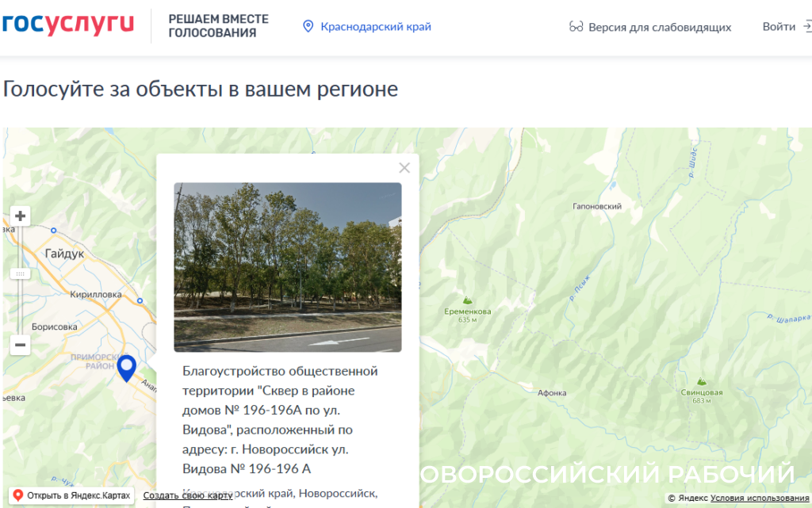Click the glasses icon for visually impaired version
Viewport: 812px width, 508px height.
coord(576,27)
